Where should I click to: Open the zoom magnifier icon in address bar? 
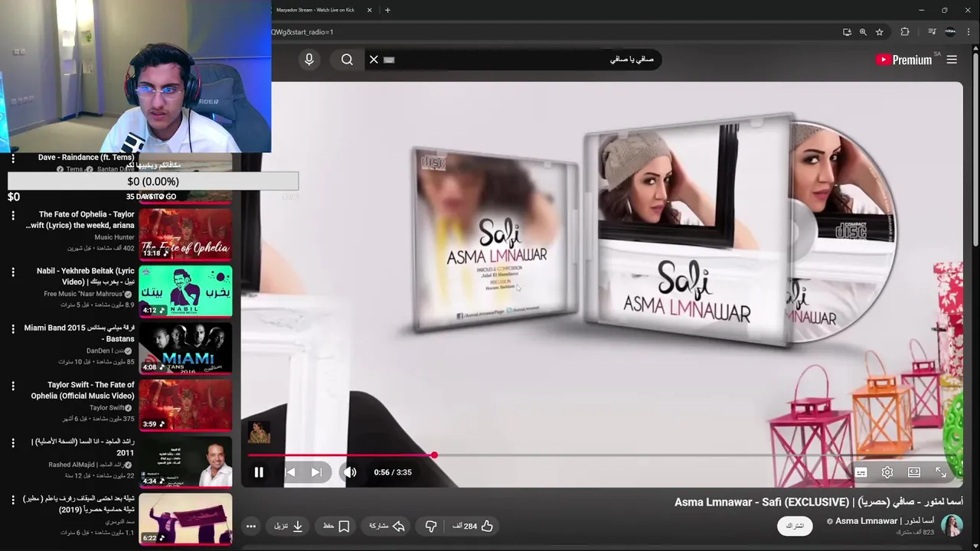pos(863,32)
